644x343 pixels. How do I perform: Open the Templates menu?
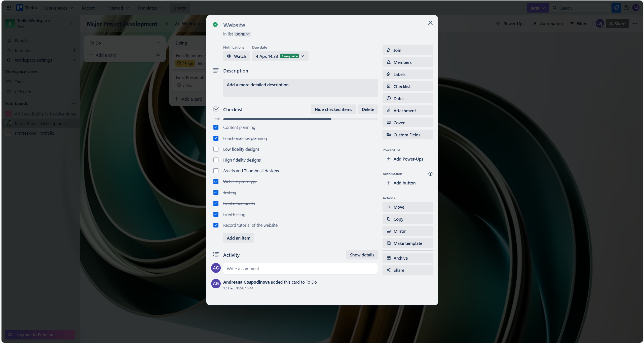150,8
